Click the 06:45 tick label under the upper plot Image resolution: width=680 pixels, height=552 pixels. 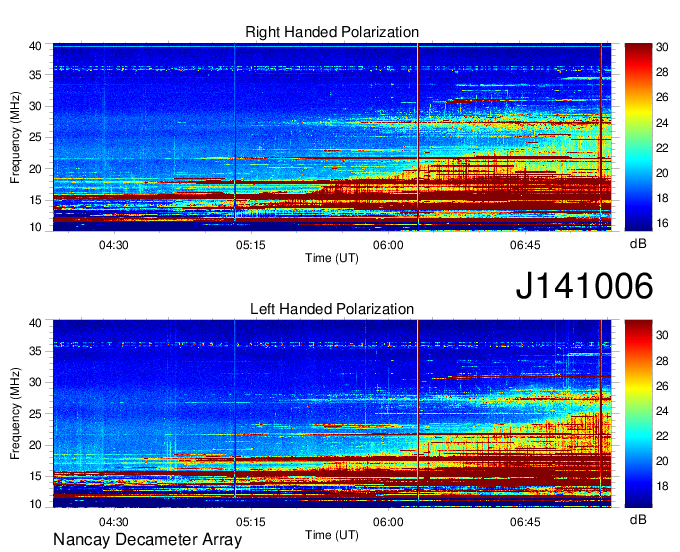[x=525, y=245]
